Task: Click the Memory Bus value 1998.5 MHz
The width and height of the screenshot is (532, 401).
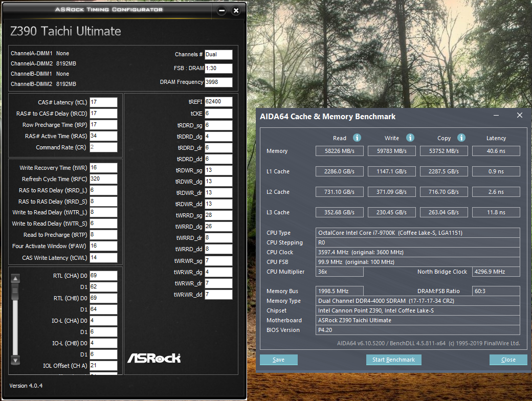Action: [x=339, y=291]
